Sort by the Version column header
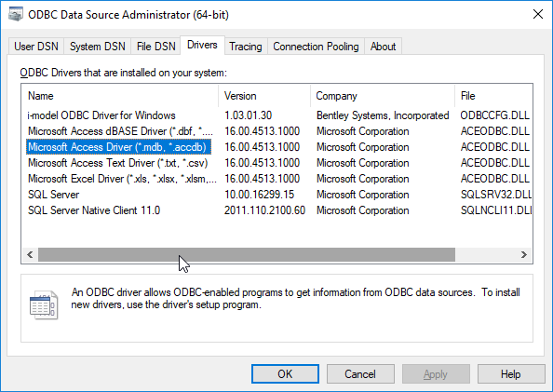Viewport: 553px width, 392px height. [x=264, y=96]
